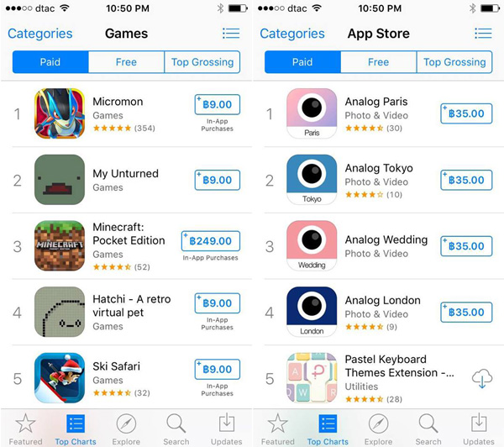The image size is (504, 447).
Task: Tap the Analog Paris camera icon
Action: (x=312, y=113)
